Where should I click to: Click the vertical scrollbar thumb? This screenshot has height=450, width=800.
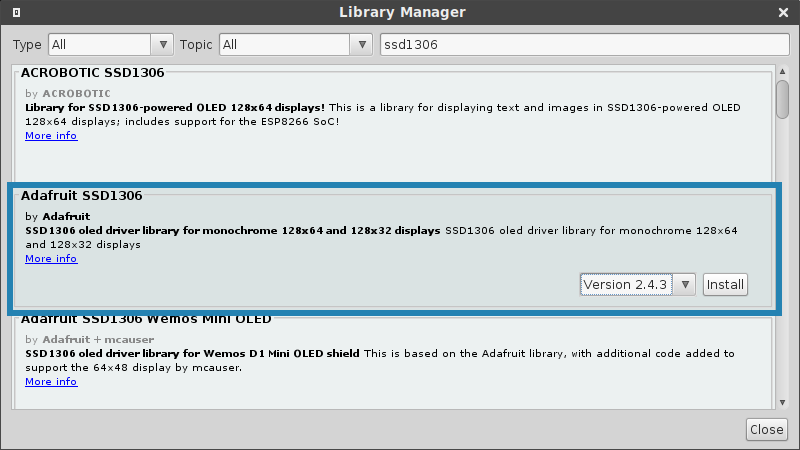pyautogui.click(x=782, y=100)
